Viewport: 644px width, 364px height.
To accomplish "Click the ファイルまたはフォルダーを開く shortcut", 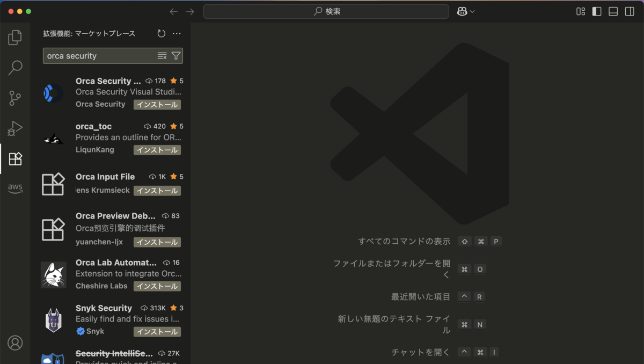I will click(392, 269).
